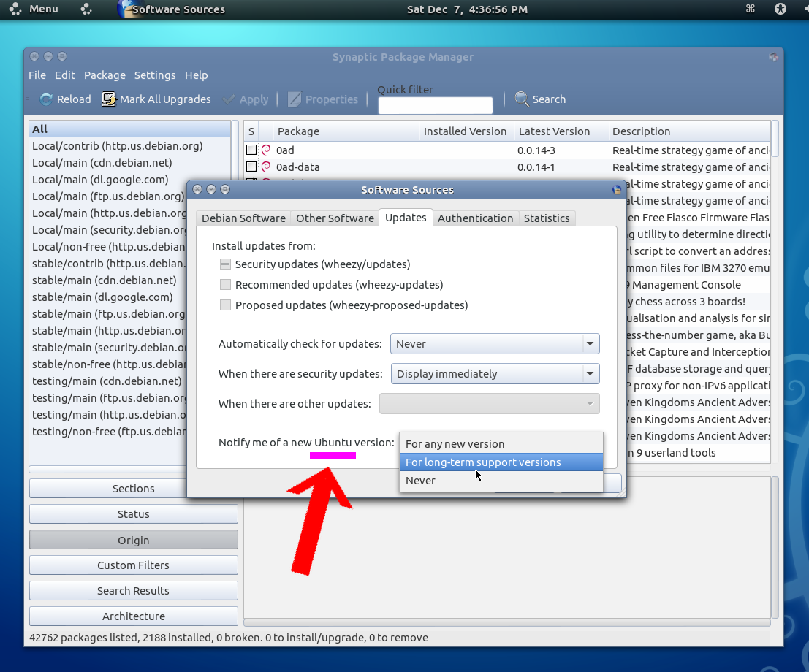Image resolution: width=809 pixels, height=672 pixels.
Task: Open When there are other updates dropdown
Action: tap(489, 404)
